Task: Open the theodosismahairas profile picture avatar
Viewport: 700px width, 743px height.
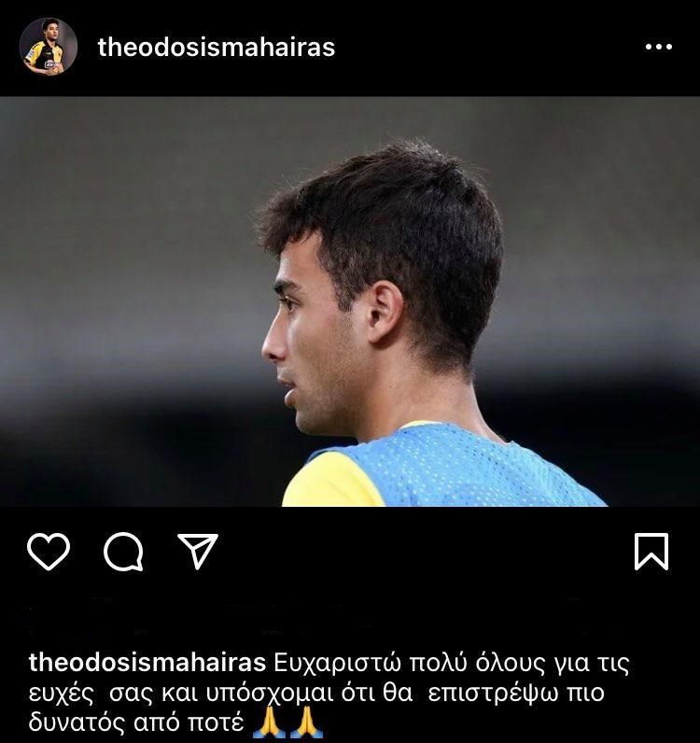Action: pos(49,47)
